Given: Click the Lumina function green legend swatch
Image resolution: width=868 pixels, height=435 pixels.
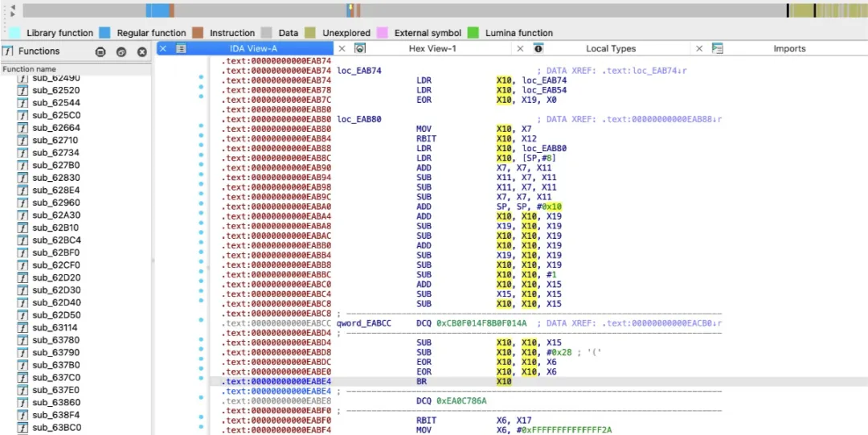Looking at the screenshot, I should (x=473, y=33).
